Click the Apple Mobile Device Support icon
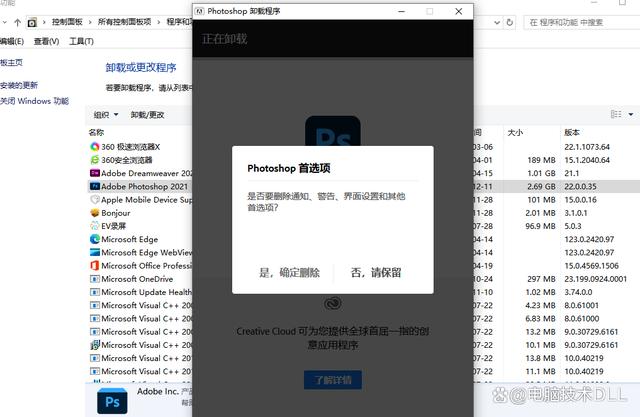 (95, 200)
